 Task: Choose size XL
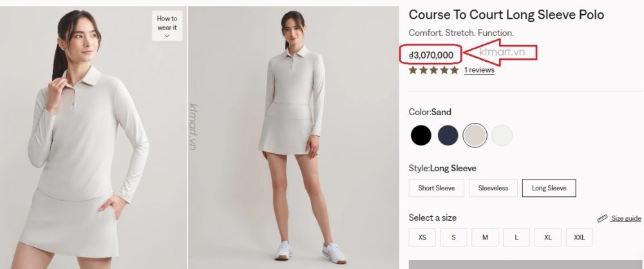pos(548,237)
